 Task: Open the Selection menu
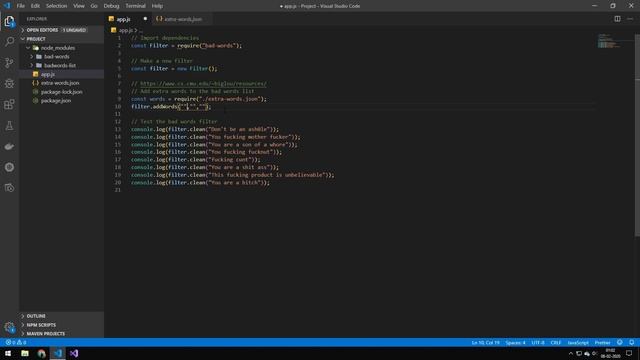coord(56,6)
